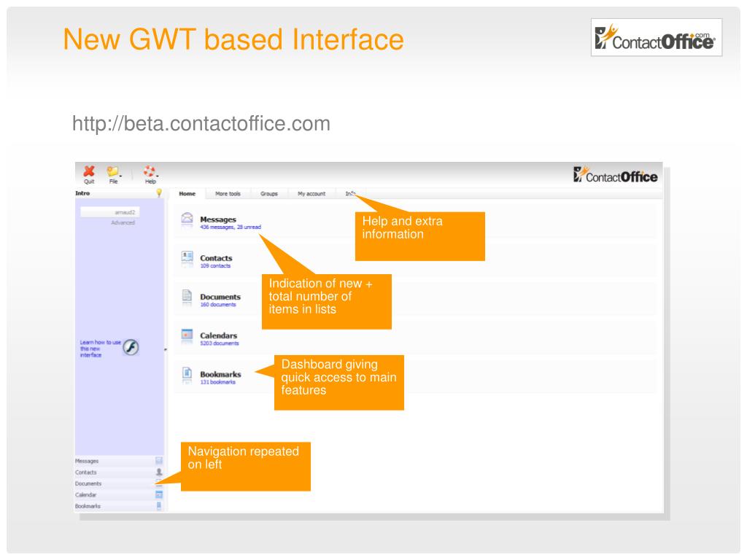Viewport: 747px width, 560px height.
Task: Open the Documents dashboard heading
Action: 220,297
